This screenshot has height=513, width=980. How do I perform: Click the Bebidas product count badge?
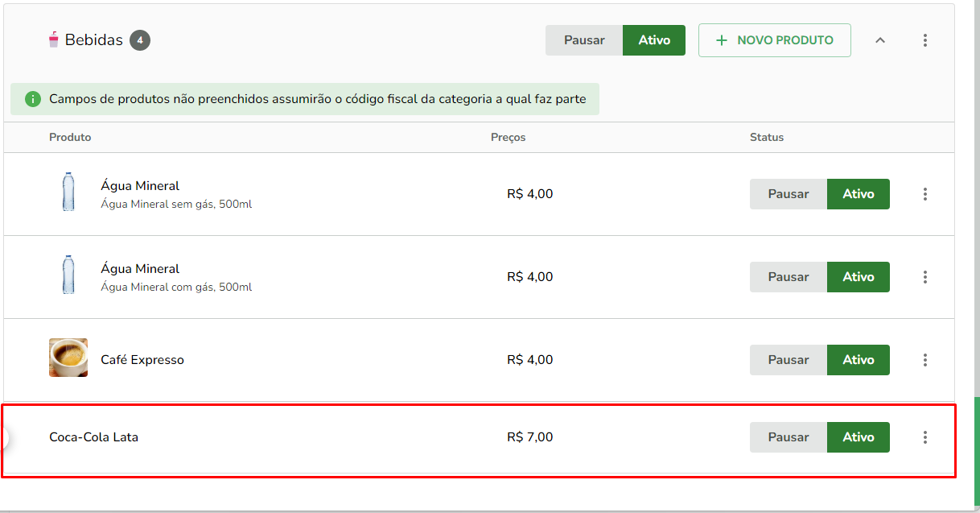pos(140,39)
